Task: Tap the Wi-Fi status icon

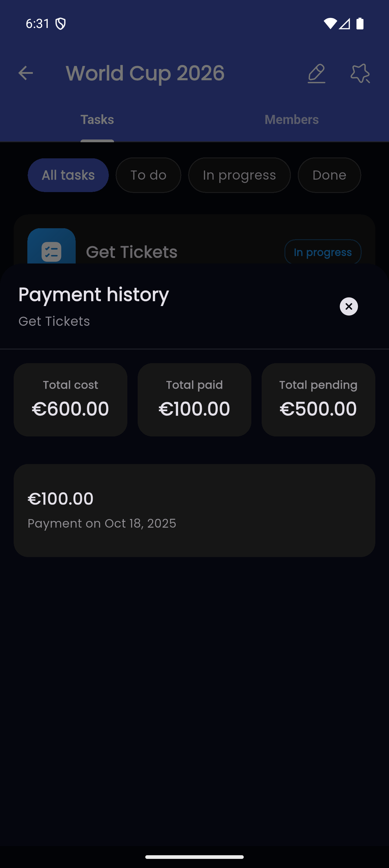Action: coord(330,24)
